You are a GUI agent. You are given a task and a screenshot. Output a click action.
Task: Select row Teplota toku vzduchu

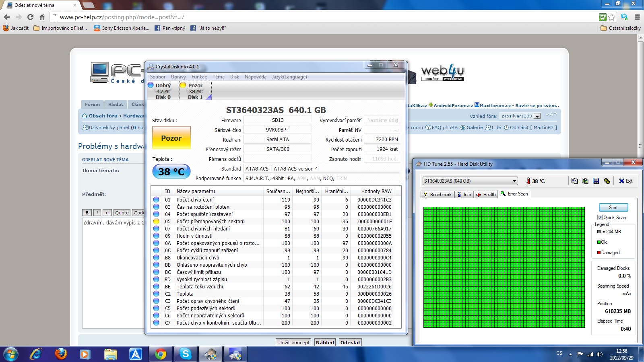[x=276, y=286]
